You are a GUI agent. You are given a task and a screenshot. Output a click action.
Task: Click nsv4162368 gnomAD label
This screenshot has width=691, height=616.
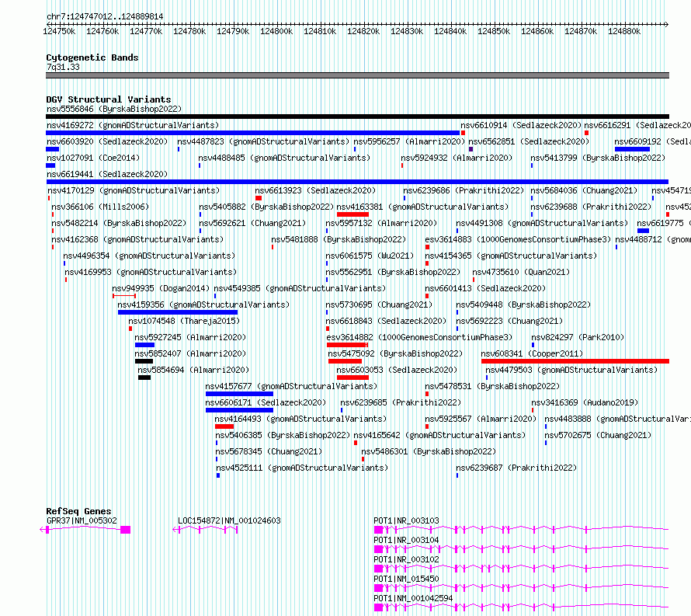tap(137, 239)
